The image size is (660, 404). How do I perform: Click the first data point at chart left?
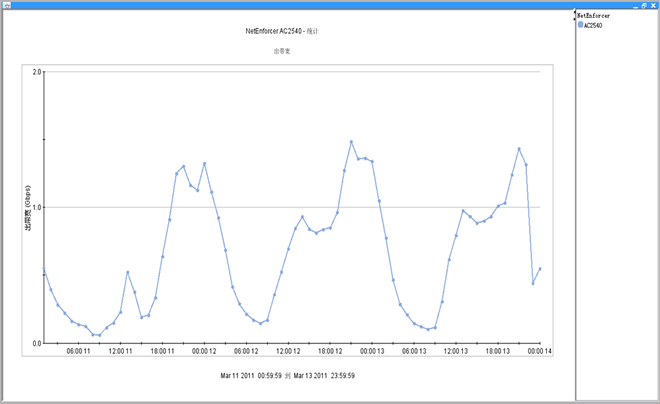point(44,269)
